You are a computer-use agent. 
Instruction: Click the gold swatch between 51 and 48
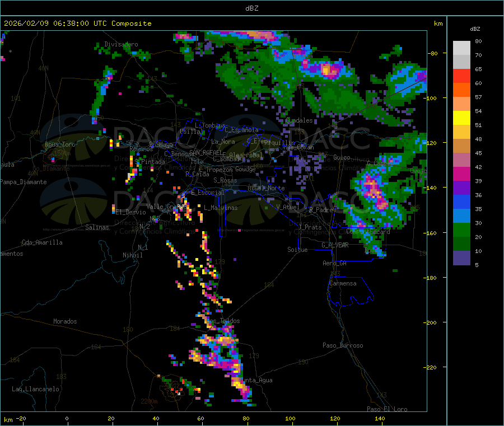(461, 132)
